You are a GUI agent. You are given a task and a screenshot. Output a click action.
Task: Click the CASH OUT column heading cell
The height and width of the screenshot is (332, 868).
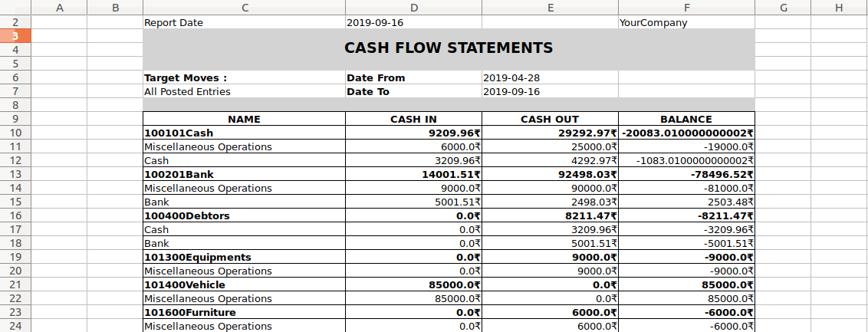tap(550, 119)
